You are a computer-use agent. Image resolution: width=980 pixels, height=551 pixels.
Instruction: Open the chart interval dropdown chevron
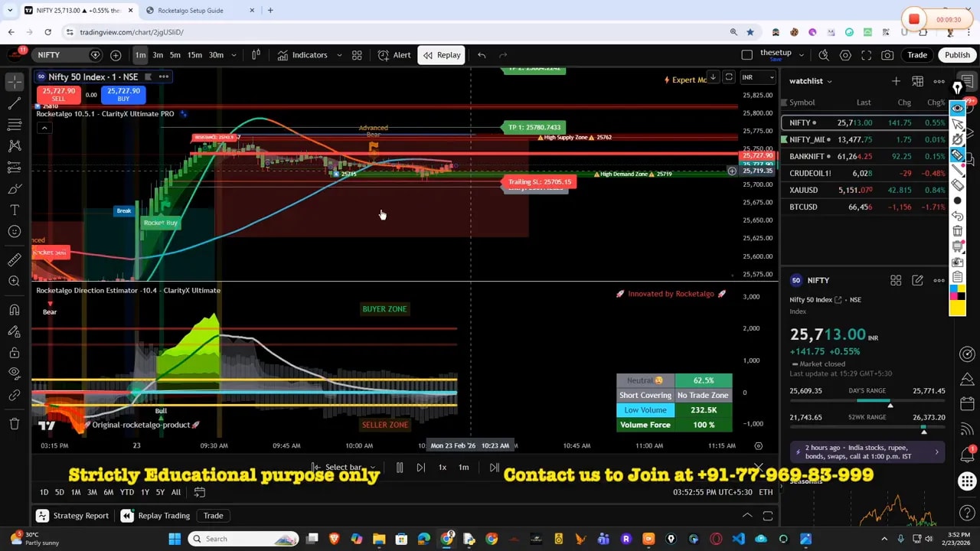(x=234, y=55)
